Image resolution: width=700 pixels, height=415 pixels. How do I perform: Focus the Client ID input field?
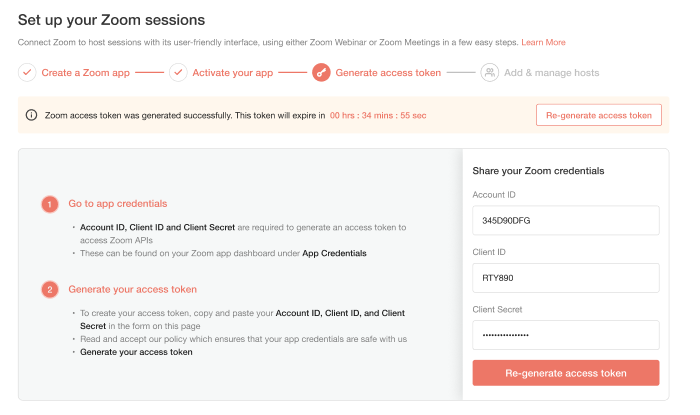(x=566, y=278)
